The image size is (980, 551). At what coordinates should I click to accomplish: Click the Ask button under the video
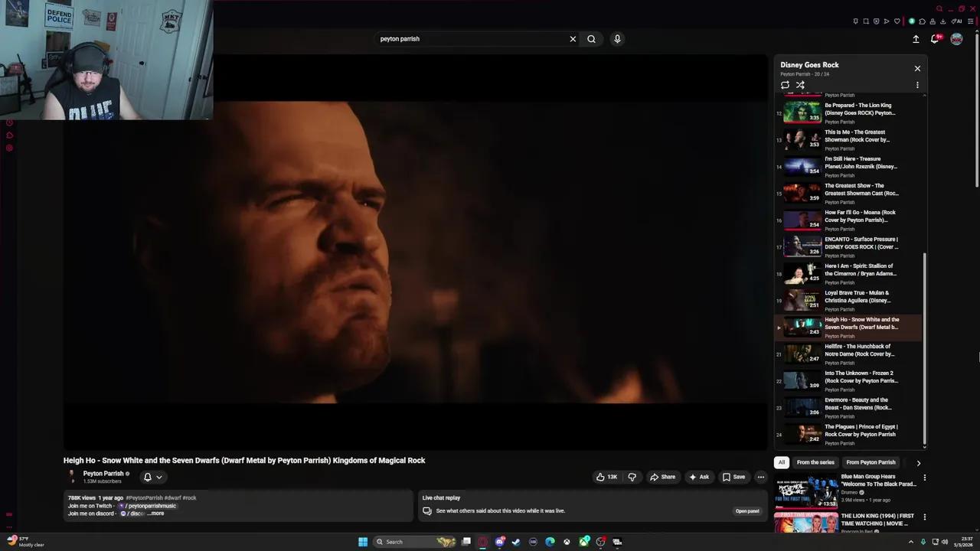tap(699, 477)
